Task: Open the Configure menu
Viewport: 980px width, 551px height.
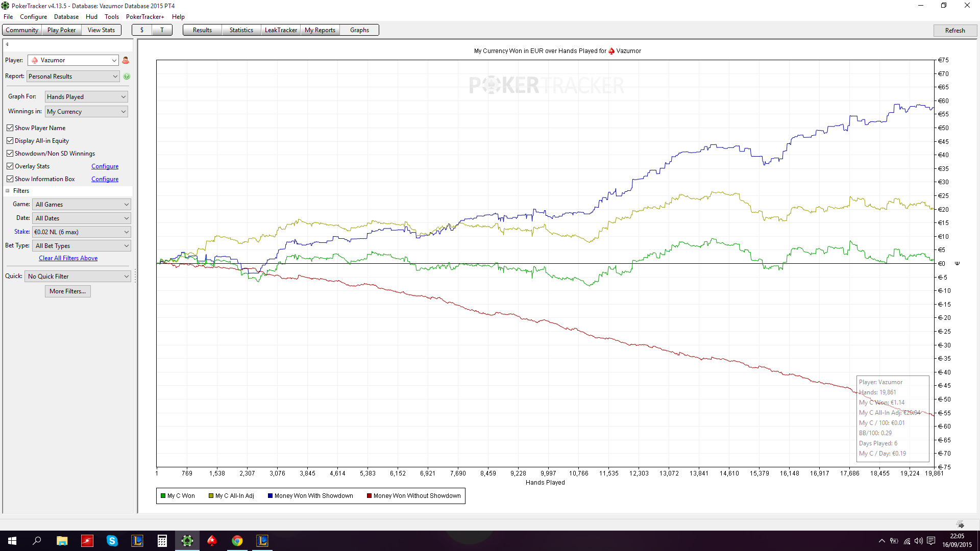Action: point(33,17)
